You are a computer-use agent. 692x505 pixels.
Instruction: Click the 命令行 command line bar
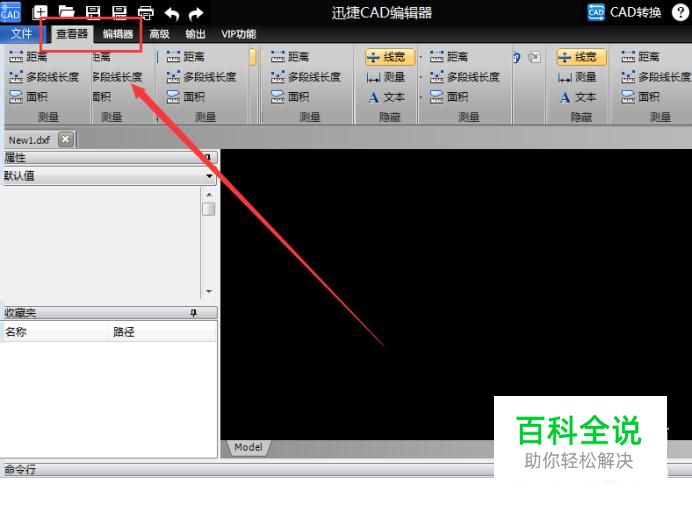(x=247, y=470)
